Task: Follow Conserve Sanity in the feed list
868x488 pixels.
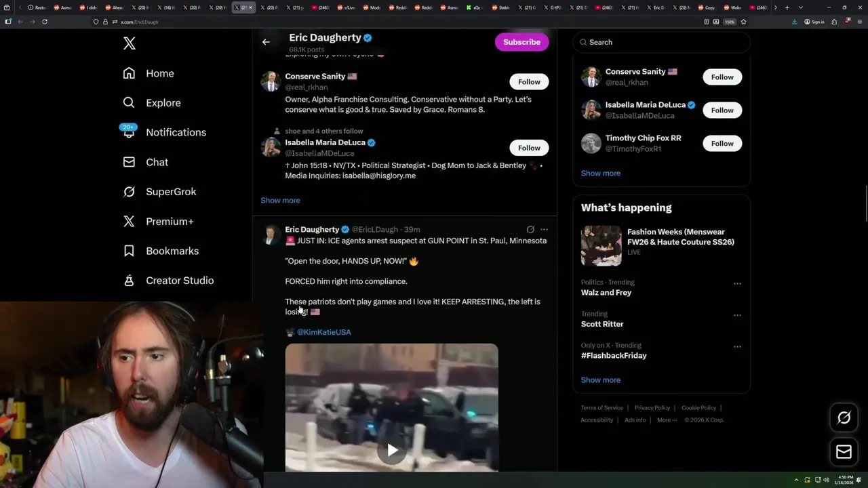Action: coord(529,81)
